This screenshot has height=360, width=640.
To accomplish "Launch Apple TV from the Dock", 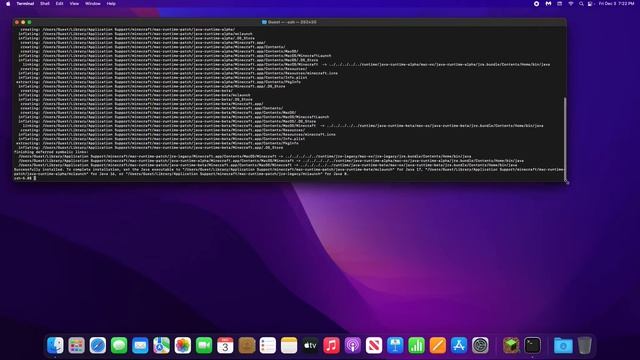I will pos(310,346).
